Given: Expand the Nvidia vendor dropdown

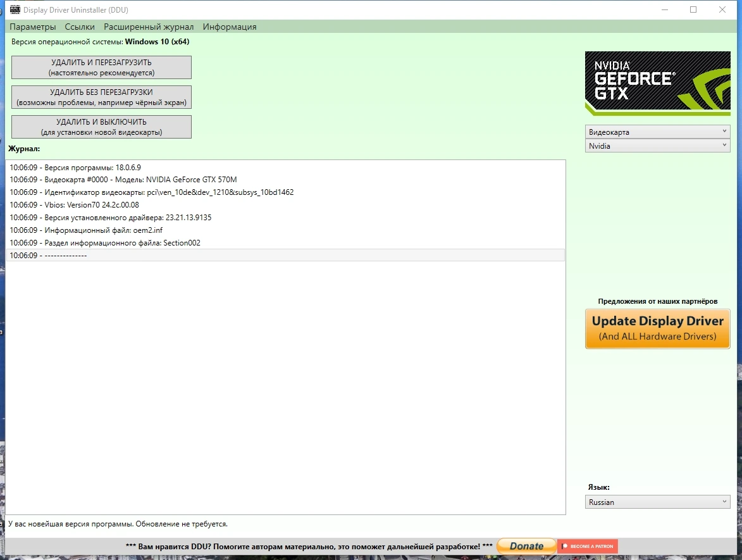Looking at the screenshot, I should [x=657, y=146].
